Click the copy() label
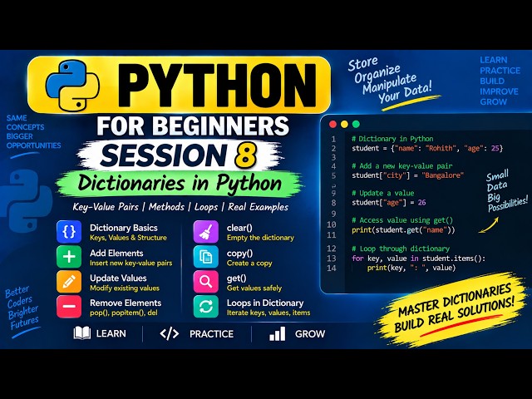Image resolution: width=532 pixels, height=399 pixels. point(240,254)
